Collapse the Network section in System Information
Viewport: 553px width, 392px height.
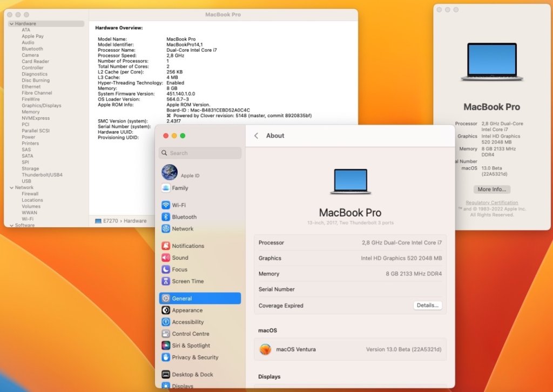11,187
